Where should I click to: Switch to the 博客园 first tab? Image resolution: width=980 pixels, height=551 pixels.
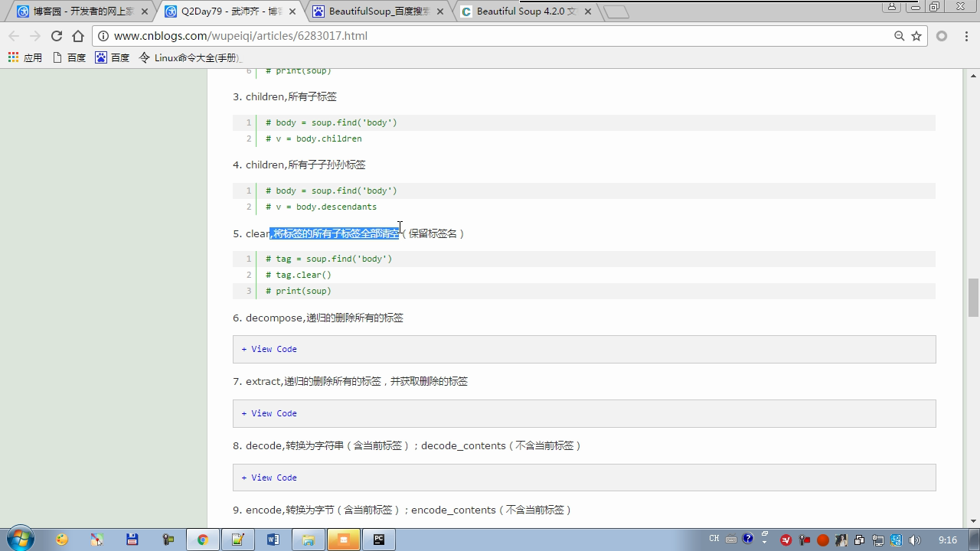[77, 11]
